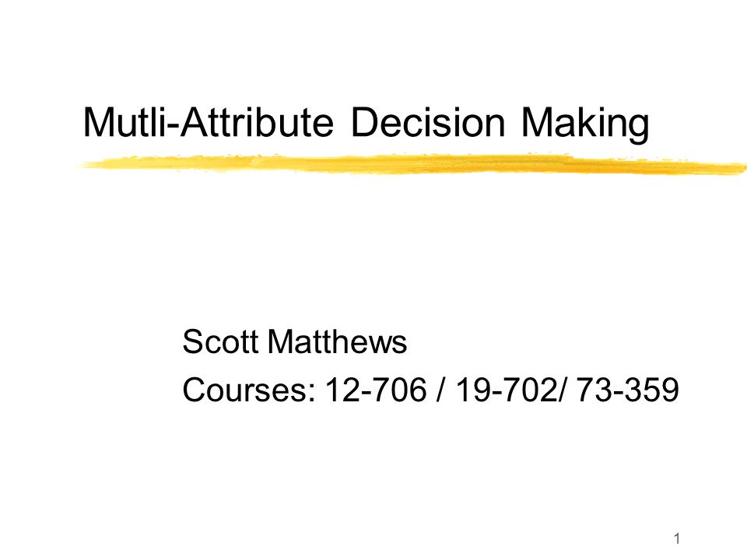Click the yellow brush stroke under the title
The height and width of the screenshot is (560, 747).
click(x=412, y=164)
